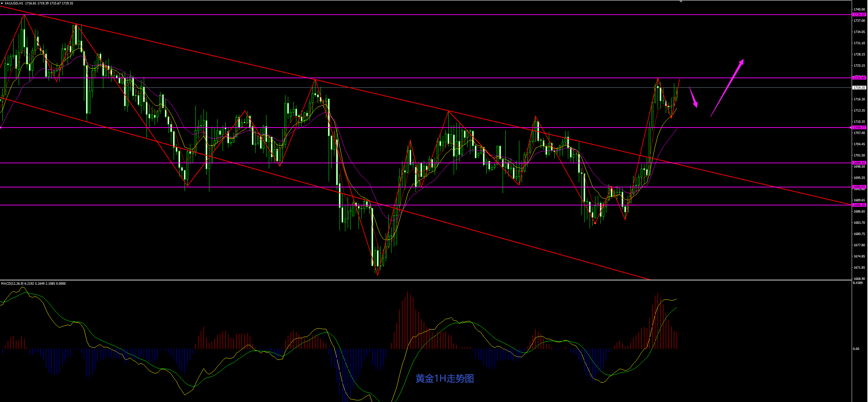The height and width of the screenshot is (402, 868).
Task: Click the 1668.90 tick on price axis
Action: (x=859, y=279)
